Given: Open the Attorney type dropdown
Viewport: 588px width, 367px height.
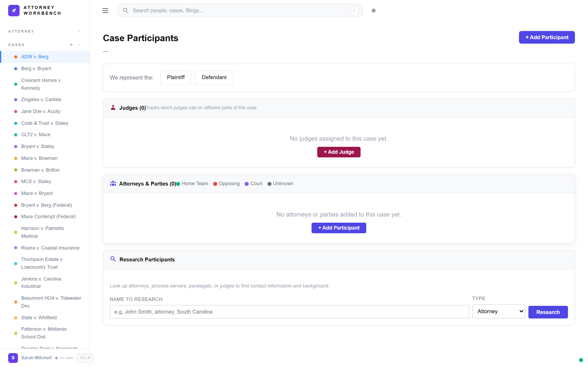Looking at the screenshot, I should click(x=498, y=311).
